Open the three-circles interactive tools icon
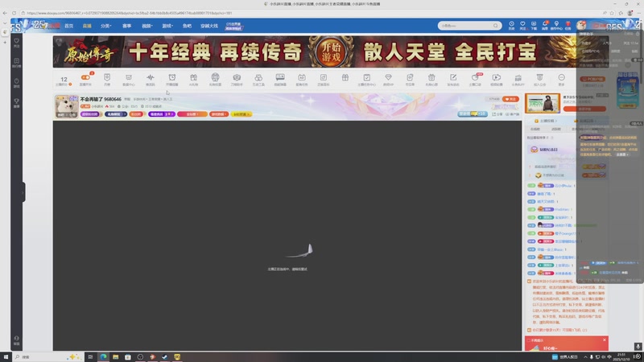Image resolution: width=644 pixels, height=362 pixels. (x=258, y=77)
